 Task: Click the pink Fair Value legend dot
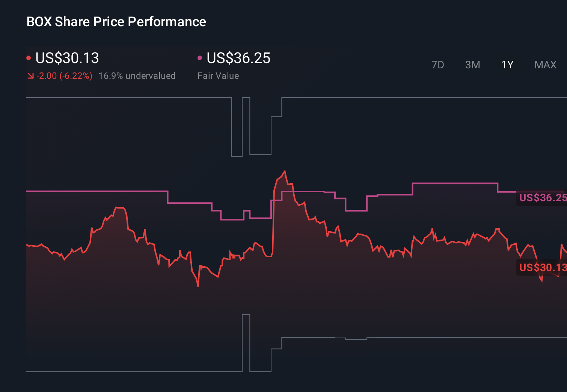[x=200, y=57]
